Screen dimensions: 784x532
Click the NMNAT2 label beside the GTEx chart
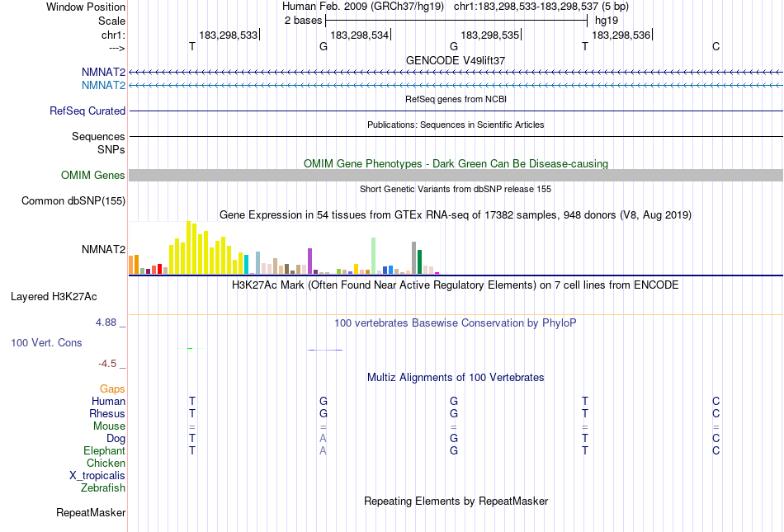103,249
